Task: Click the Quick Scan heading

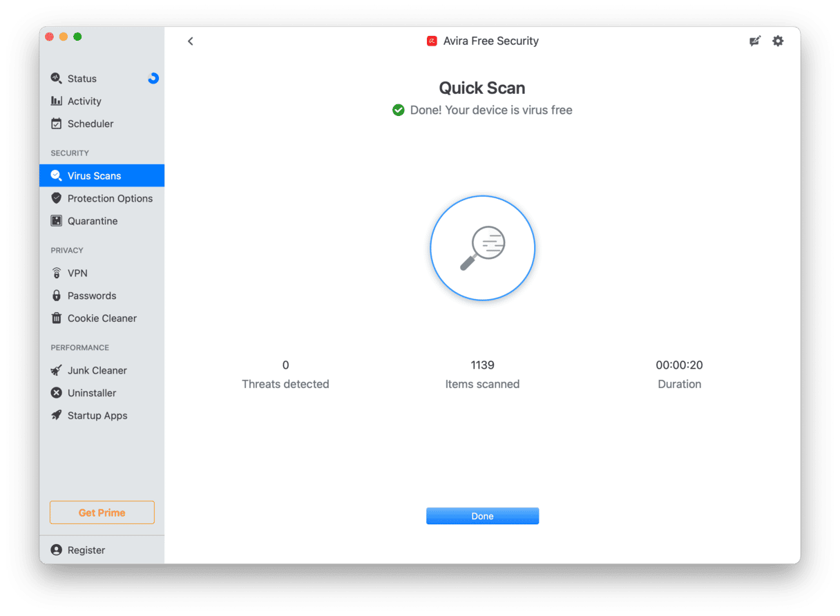Action: pos(482,88)
